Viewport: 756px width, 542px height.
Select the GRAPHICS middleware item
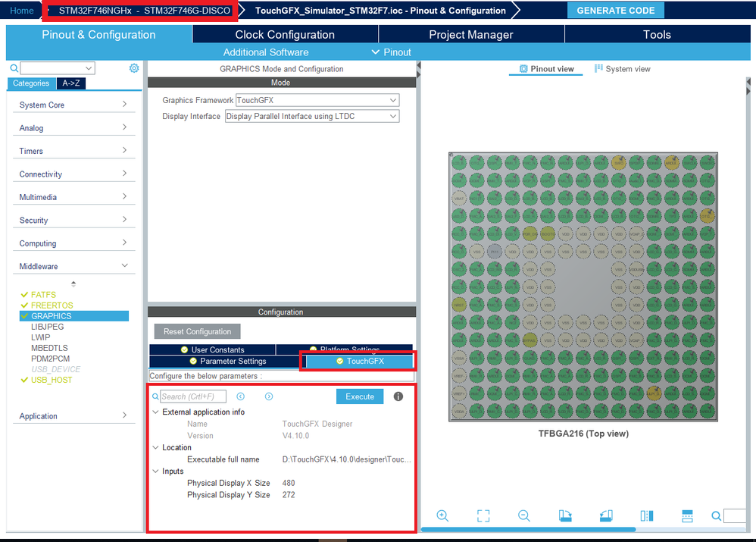point(74,316)
